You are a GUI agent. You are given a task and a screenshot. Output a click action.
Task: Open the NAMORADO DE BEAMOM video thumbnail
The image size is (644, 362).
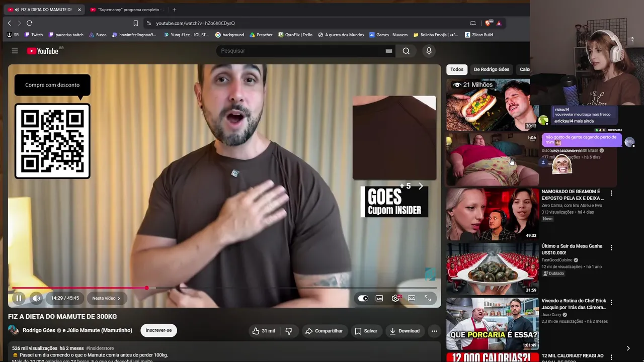tap(493, 215)
